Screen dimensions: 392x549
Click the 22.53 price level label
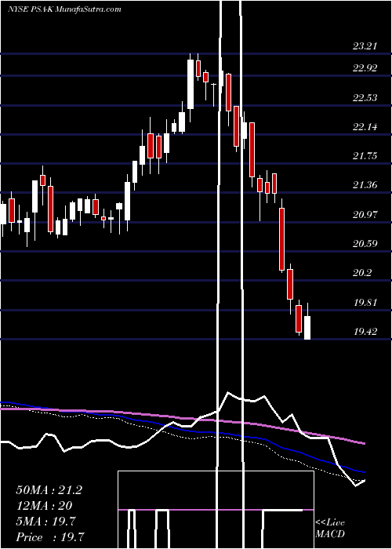(x=365, y=97)
